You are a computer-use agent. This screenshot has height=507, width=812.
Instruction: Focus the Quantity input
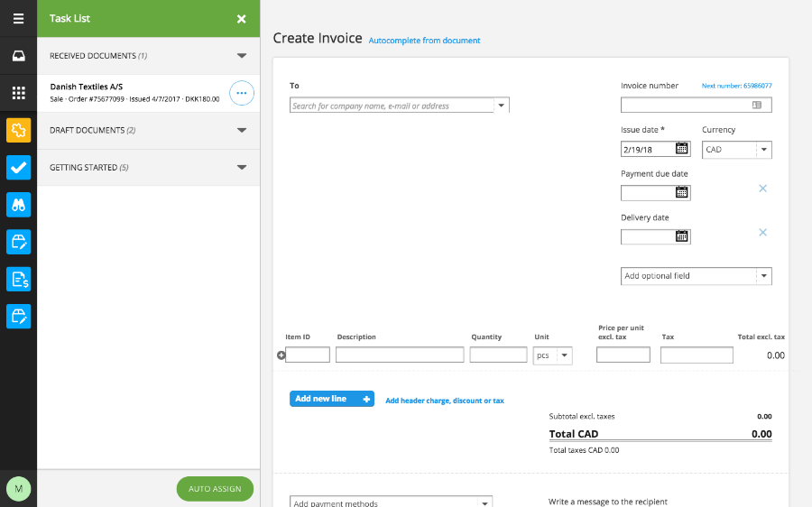point(498,355)
